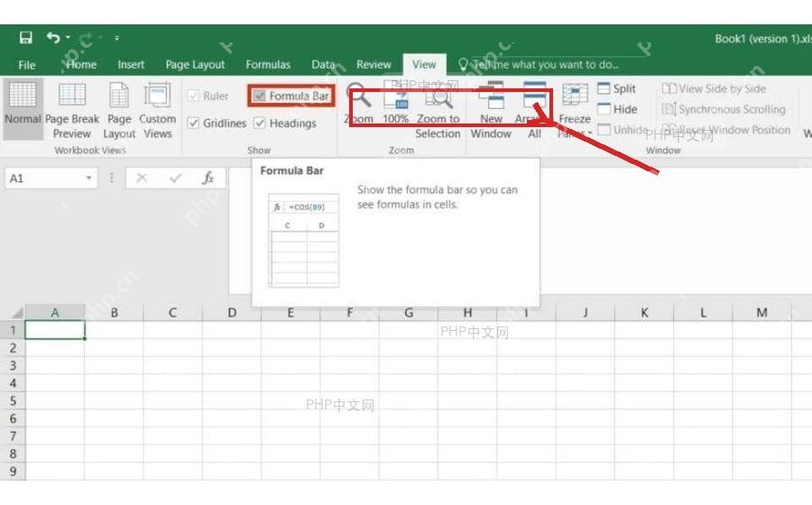The image size is (812, 505).
Task: Click the Cancel X in formula bar
Action: (142, 179)
